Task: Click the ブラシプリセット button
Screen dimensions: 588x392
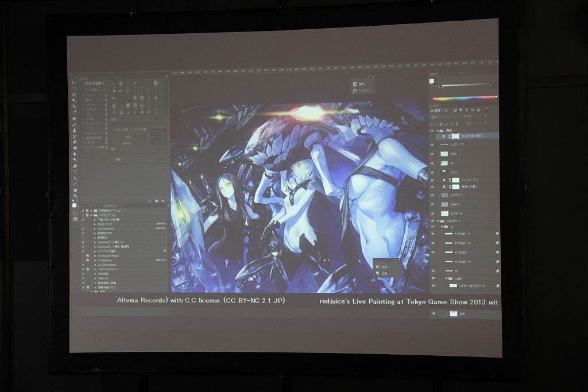Action: point(94,84)
